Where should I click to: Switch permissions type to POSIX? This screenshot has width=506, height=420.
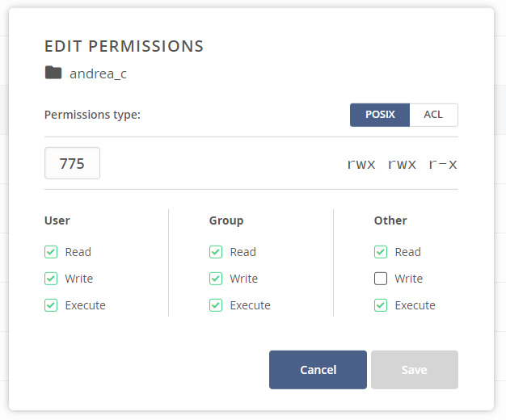click(x=380, y=115)
